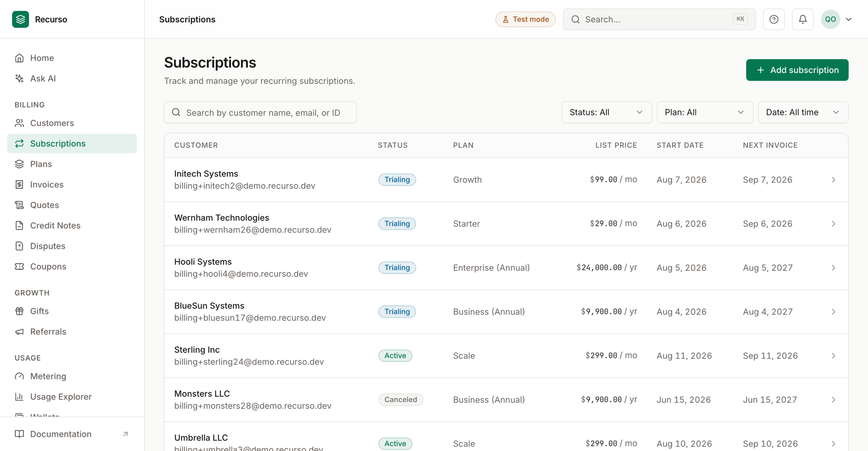Click the Add subscription button

(797, 70)
